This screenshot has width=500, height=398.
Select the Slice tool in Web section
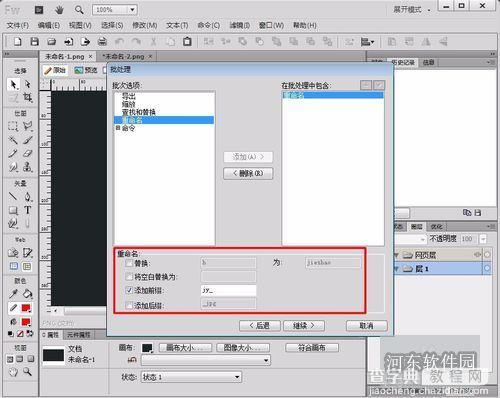point(28,253)
